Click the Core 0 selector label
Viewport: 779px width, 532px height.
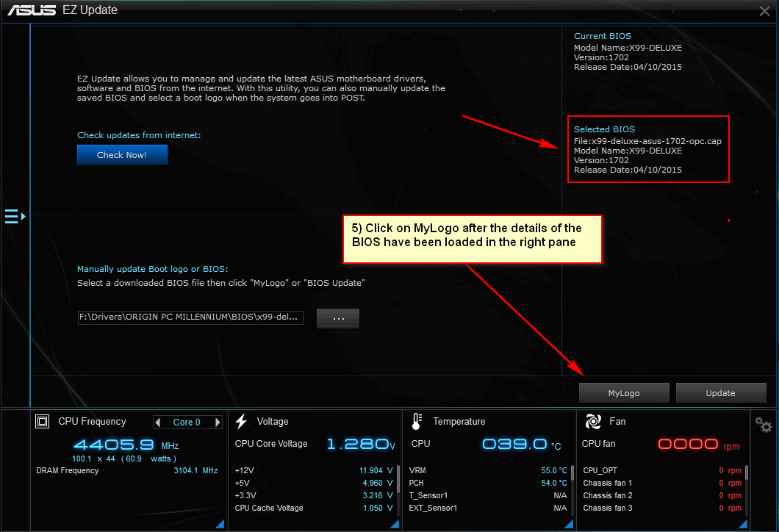pos(187,423)
